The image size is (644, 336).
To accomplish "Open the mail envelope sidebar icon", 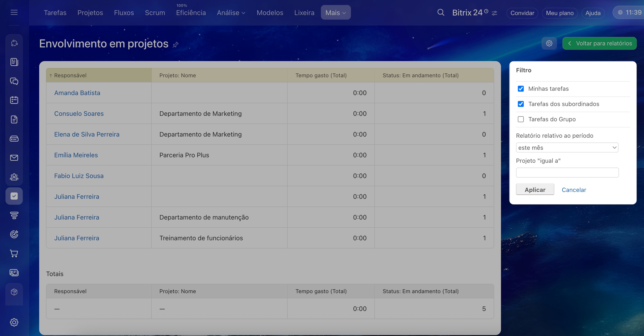I will pos(14,158).
